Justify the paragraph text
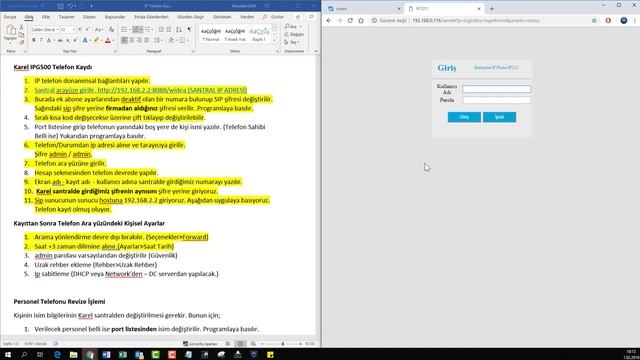This screenshot has height=360, width=640. point(146,40)
